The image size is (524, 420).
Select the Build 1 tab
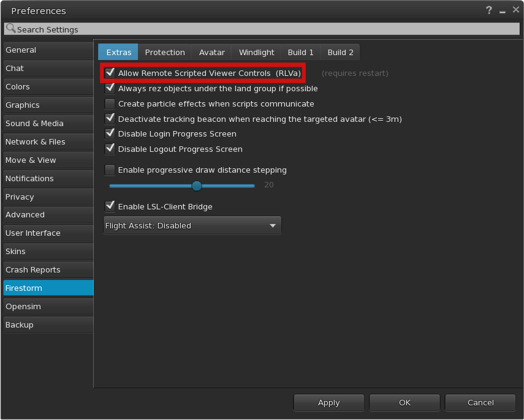click(300, 52)
